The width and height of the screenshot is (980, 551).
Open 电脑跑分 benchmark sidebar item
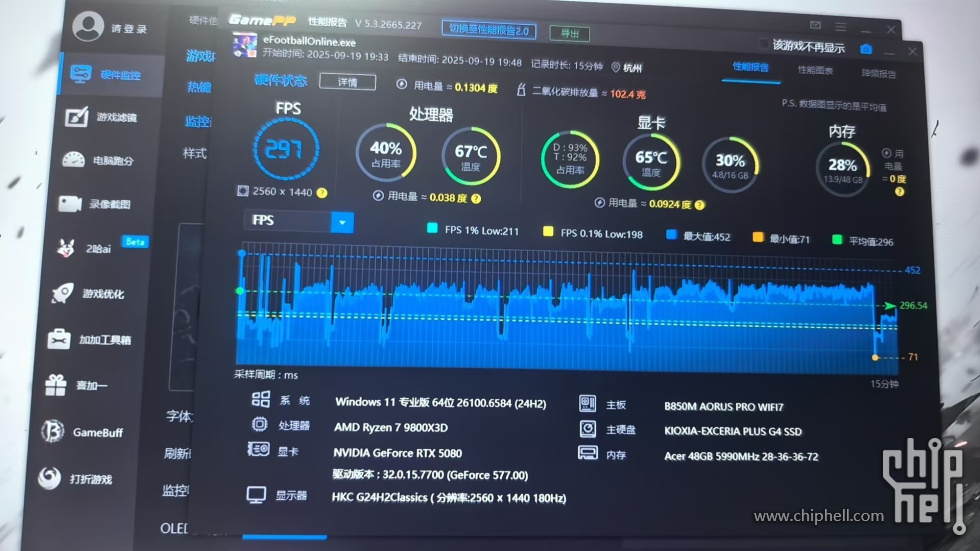coord(99,161)
